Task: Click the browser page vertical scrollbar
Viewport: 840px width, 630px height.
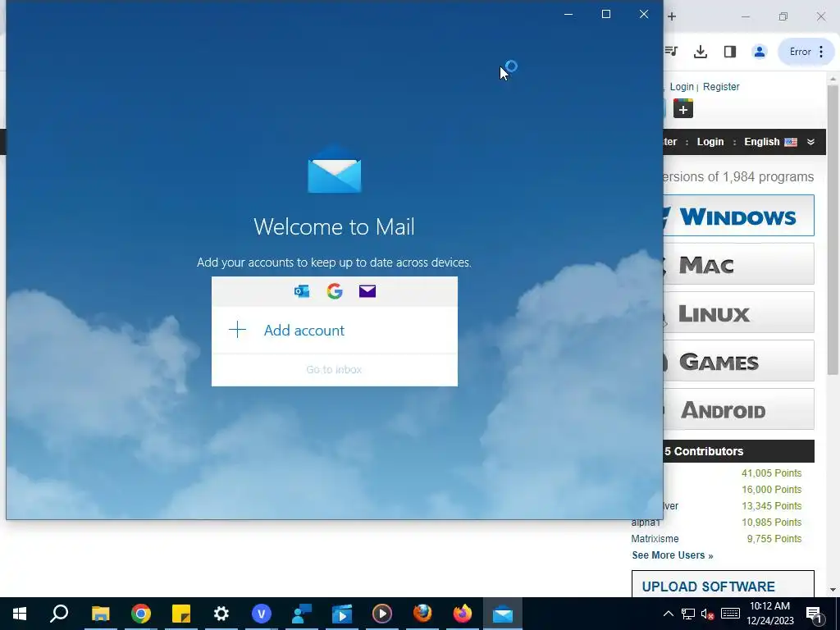Action: pyautogui.click(x=833, y=231)
